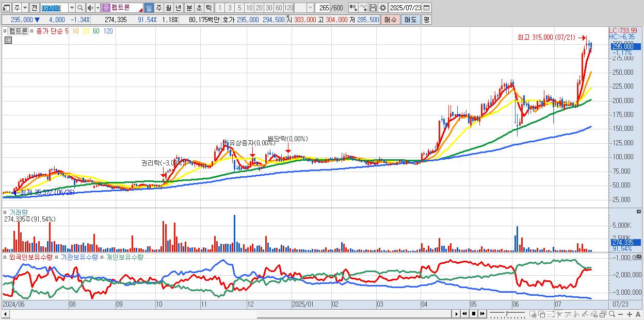
Task: Open the stock code history dropdown
Action: pos(72,8)
